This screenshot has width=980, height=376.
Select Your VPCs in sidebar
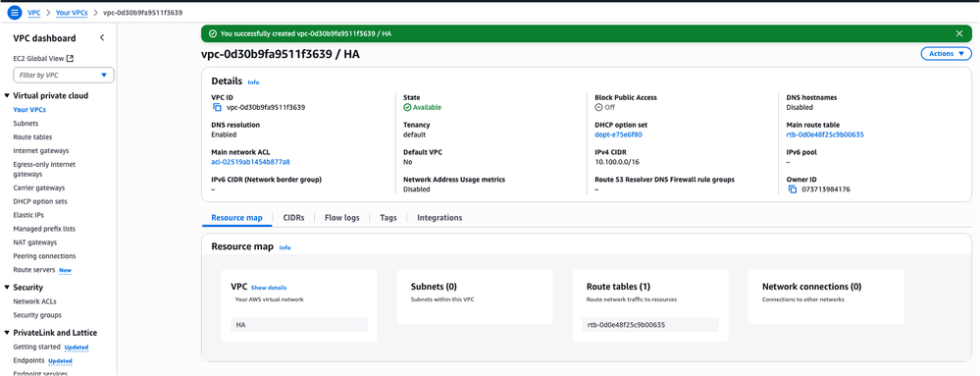tap(29, 110)
